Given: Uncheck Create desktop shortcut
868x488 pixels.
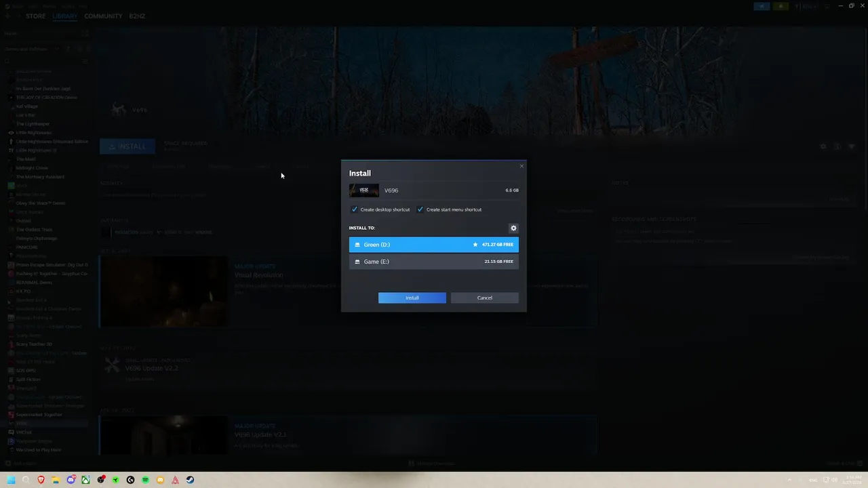Looking at the screenshot, I should 354,209.
